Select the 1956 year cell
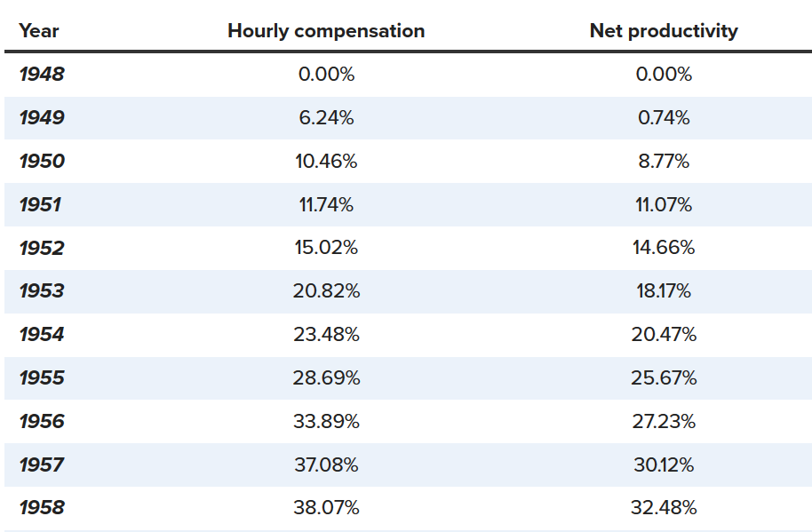The image size is (812, 532). coord(42,421)
